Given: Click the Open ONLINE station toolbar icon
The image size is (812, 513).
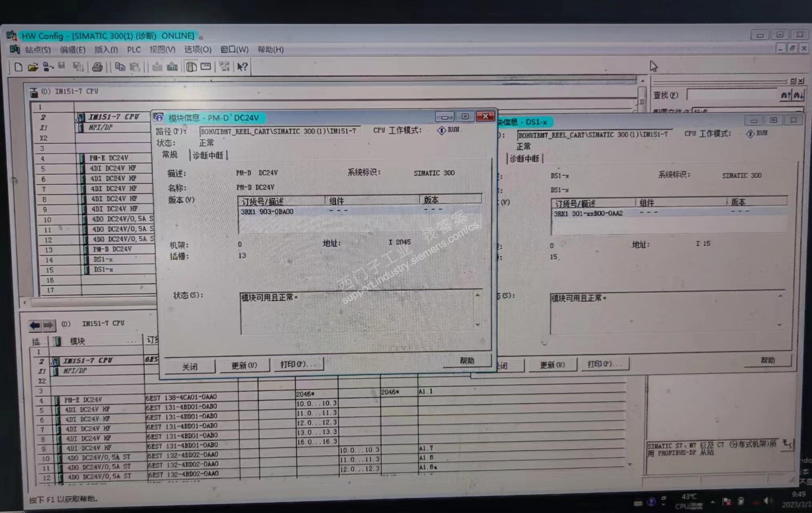Looking at the screenshot, I should pos(48,67).
